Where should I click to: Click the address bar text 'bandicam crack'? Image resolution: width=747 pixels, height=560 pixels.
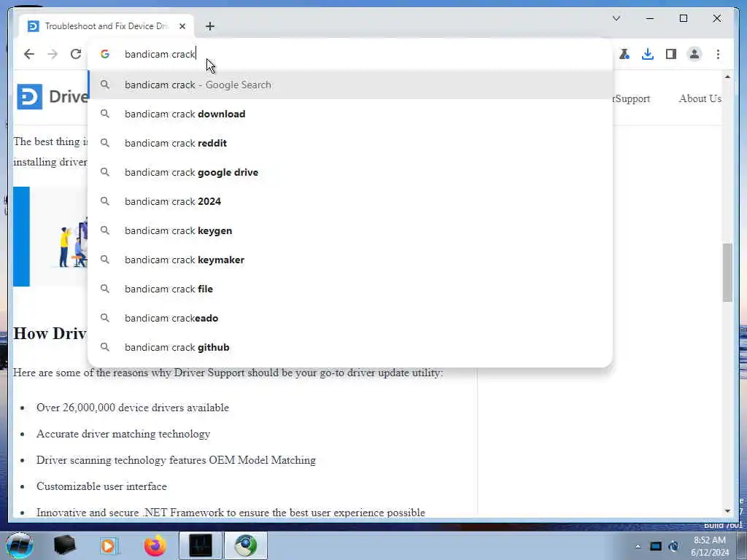(160, 54)
